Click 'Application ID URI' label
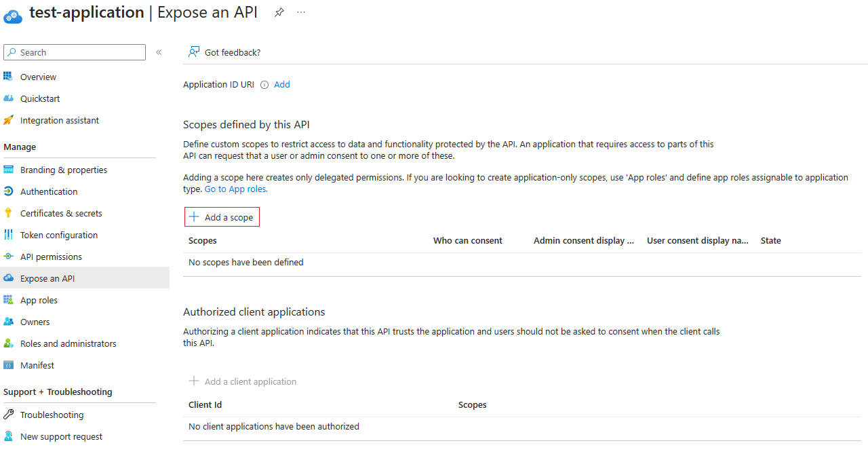Screen dimensions: 868x456 click(x=219, y=85)
